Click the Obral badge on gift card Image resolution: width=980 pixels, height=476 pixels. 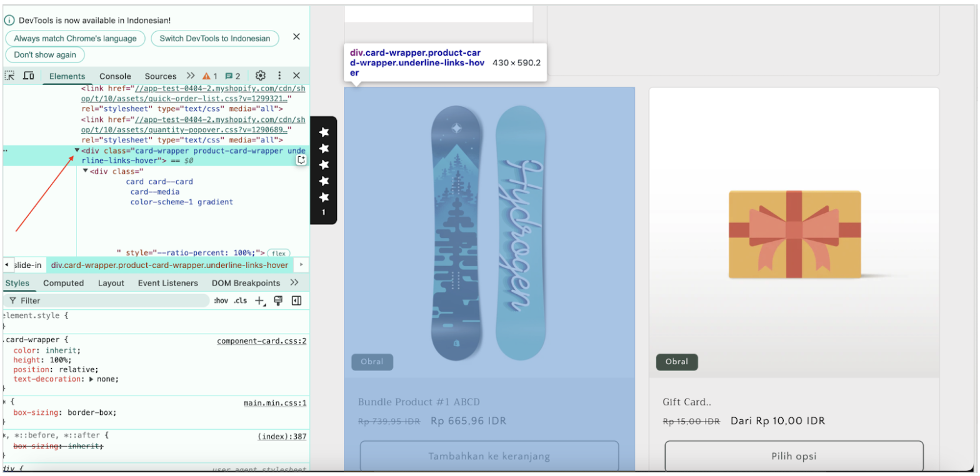(x=677, y=362)
